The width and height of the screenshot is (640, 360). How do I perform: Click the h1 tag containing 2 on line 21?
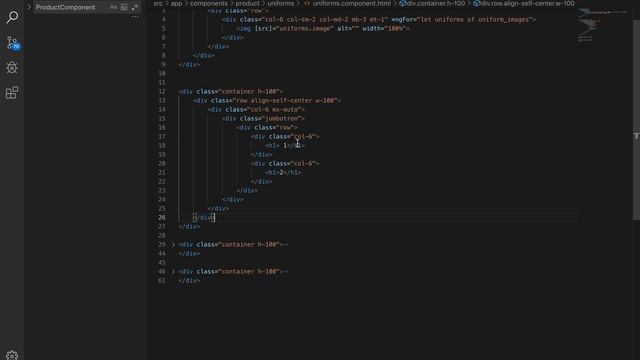pos(283,173)
